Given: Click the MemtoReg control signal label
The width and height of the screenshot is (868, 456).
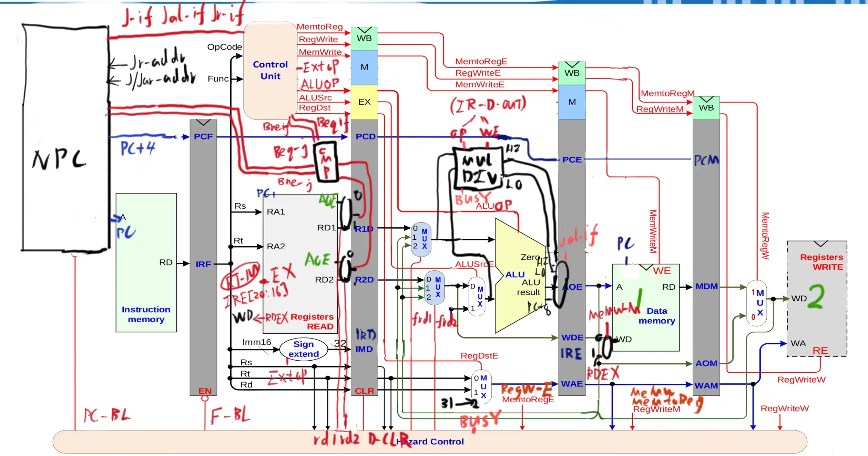Looking at the screenshot, I should click(320, 27).
